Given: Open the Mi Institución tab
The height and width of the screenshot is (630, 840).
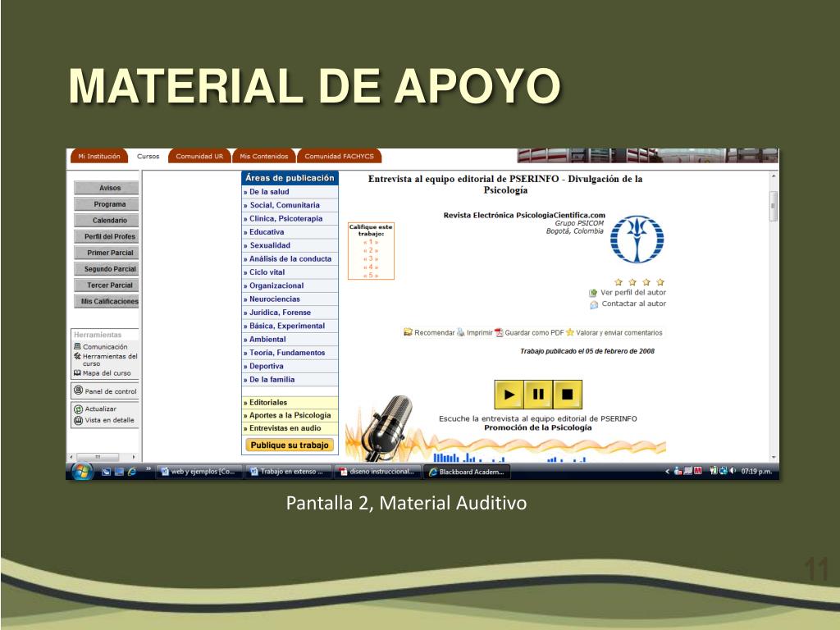Looking at the screenshot, I should [x=99, y=156].
